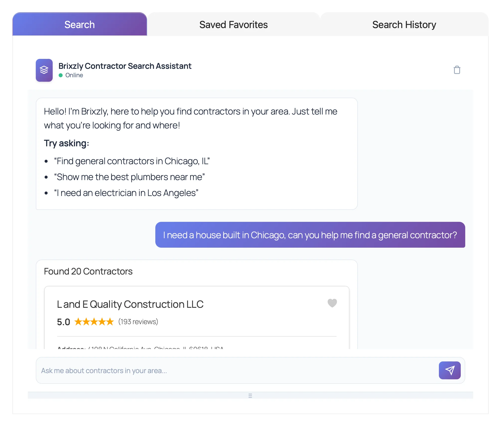Pick the "best plumbers near me" suggestion

tap(129, 177)
